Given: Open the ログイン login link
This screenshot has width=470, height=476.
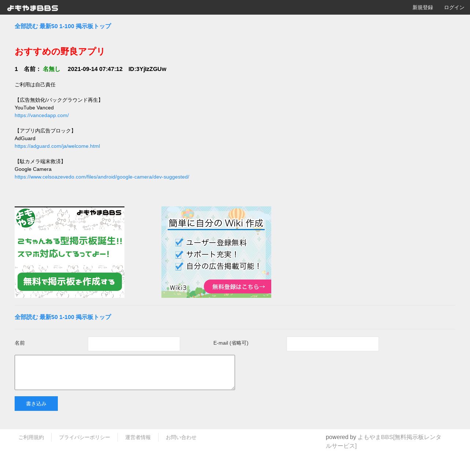Looking at the screenshot, I should (x=454, y=7).
